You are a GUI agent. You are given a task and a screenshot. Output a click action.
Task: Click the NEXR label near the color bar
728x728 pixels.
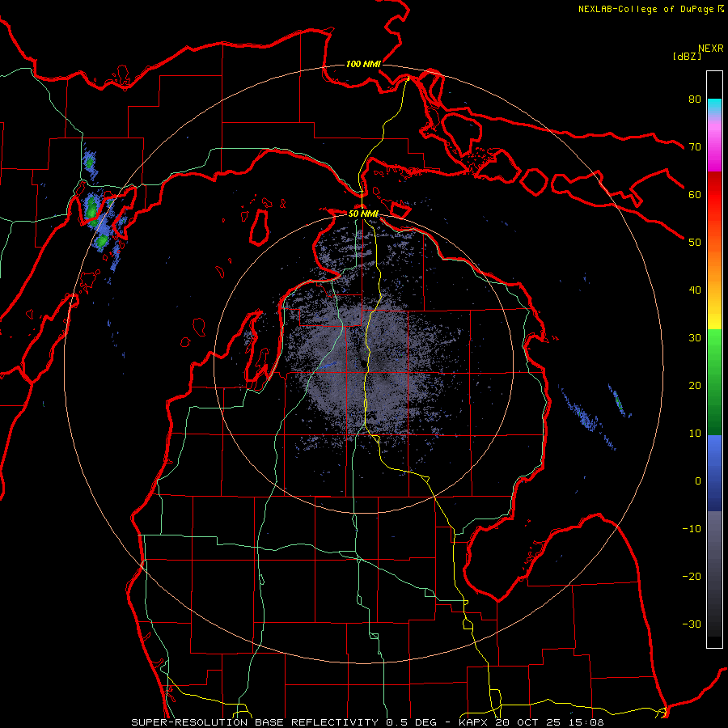point(711,49)
